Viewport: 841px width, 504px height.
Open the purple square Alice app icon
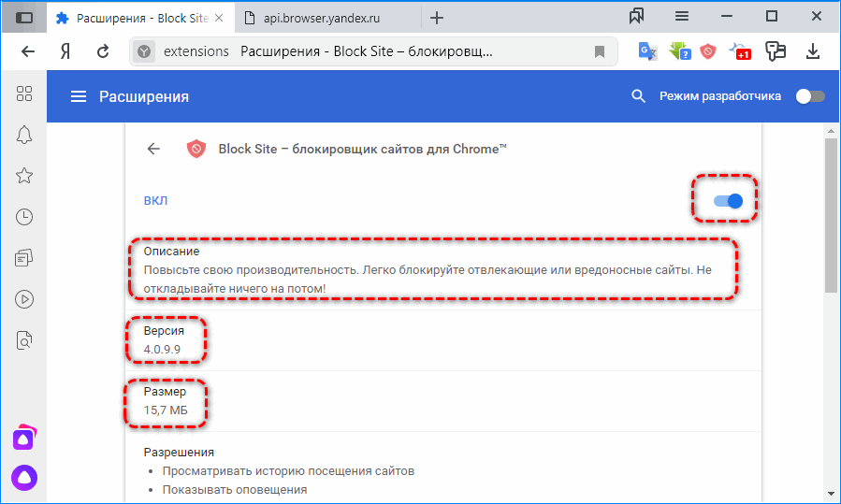click(24, 438)
